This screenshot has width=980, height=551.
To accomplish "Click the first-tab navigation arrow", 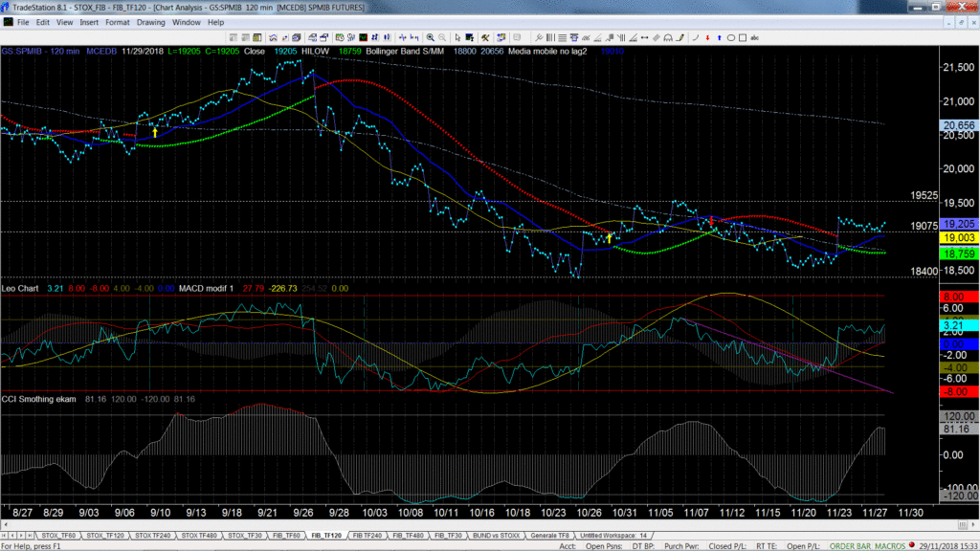I will 5,536.
